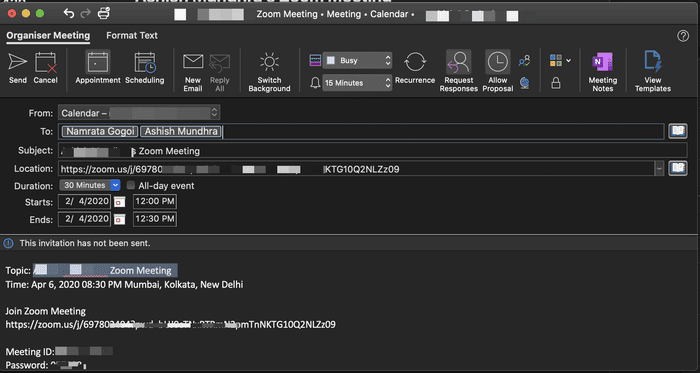Click the 12:00 PM start time field

pos(155,202)
